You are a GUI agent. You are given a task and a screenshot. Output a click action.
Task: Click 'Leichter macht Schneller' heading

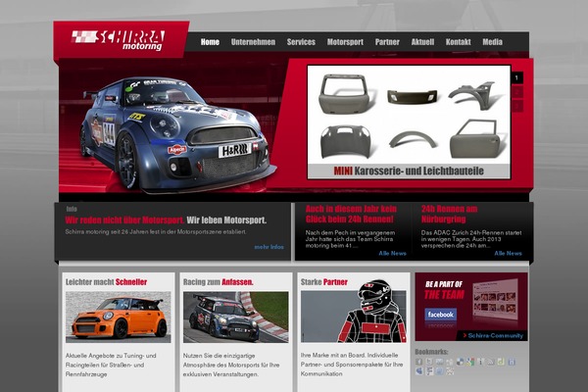[106, 282]
